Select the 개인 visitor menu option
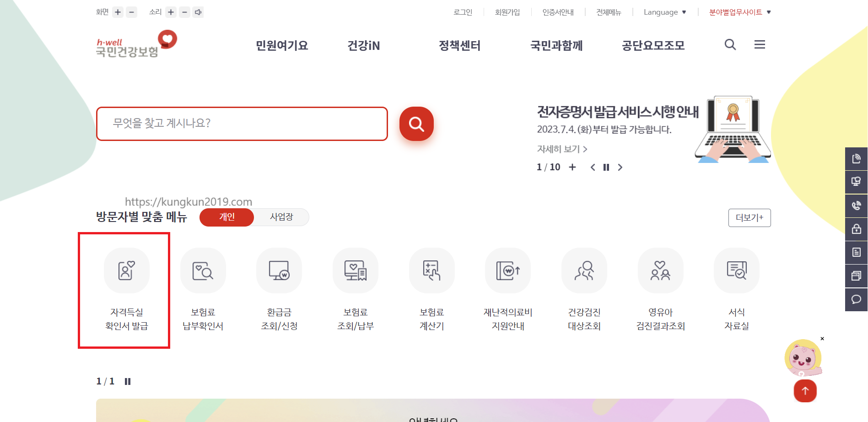868x422 pixels. coord(226,217)
